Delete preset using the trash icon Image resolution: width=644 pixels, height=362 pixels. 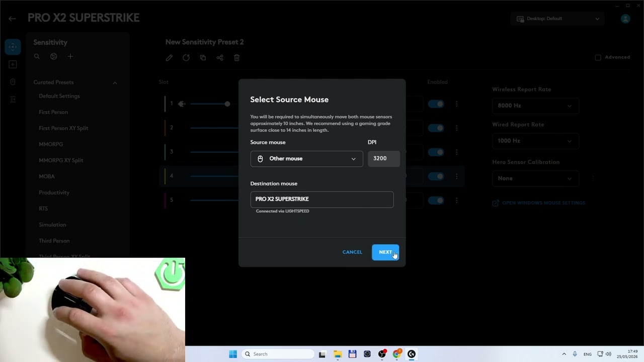point(237,58)
